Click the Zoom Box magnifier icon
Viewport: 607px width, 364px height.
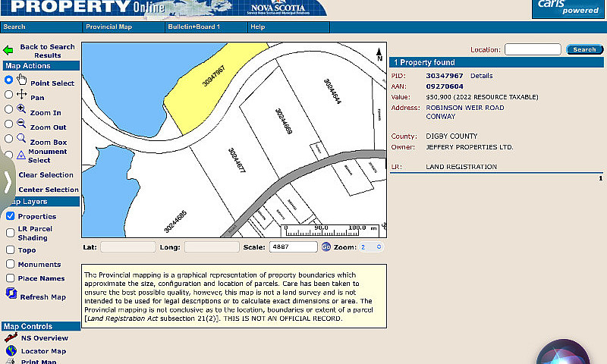[21, 138]
